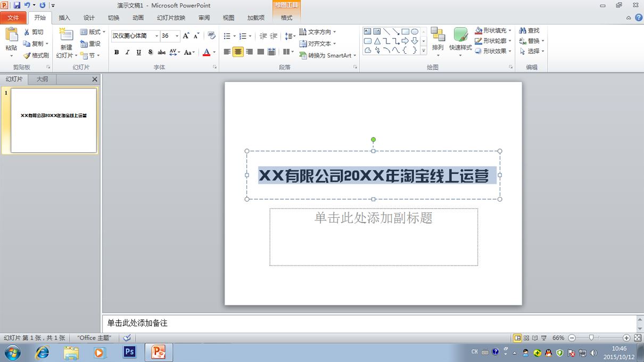Increase the list indent level
Viewport: 644px width, 362px height.
click(274, 36)
